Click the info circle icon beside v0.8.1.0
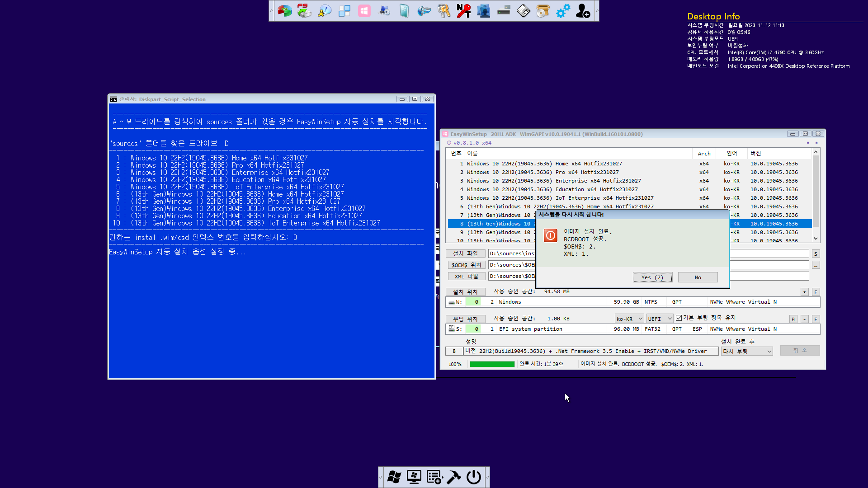The width and height of the screenshot is (868, 488). coord(449,143)
